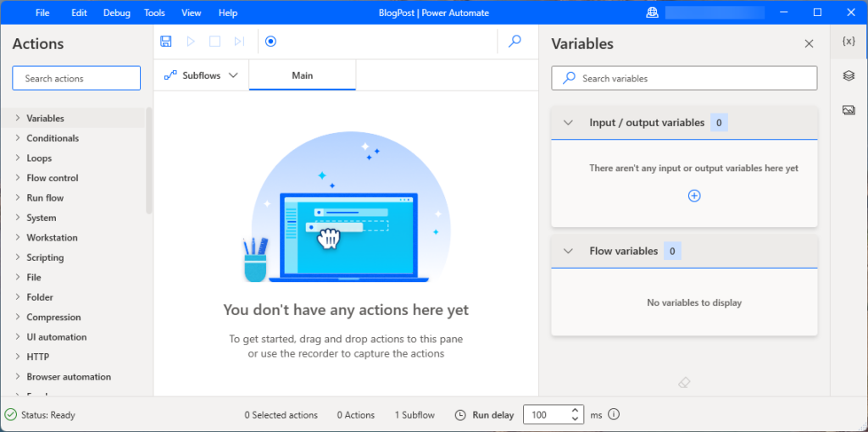The image size is (868, 432).
Task: Click the Subflows flow icon
Action: pyautogui.click(x=170, y=75)
